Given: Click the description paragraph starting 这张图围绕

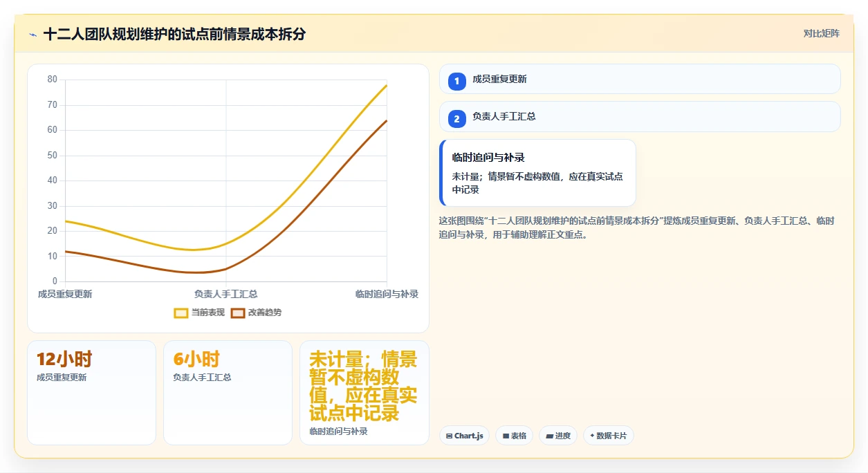Looking at the screenshot, I should 636,228.
